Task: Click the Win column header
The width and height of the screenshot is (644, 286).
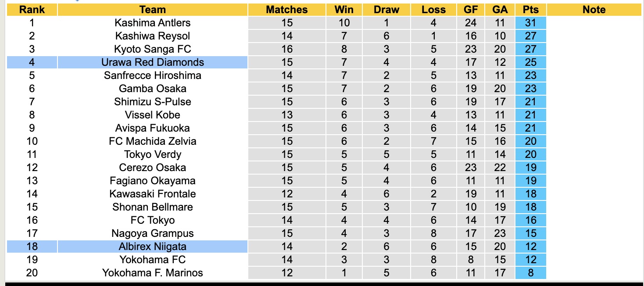Action: 344,10
